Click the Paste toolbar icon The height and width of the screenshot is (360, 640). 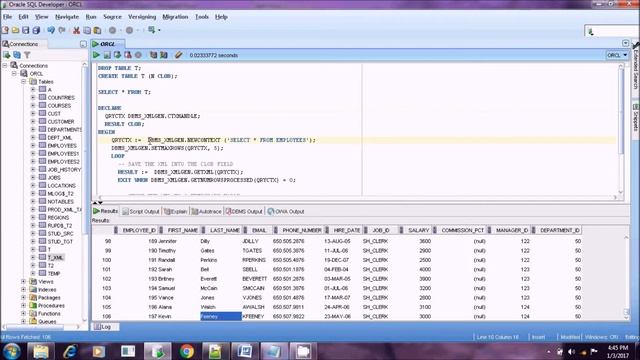[98, 30]
